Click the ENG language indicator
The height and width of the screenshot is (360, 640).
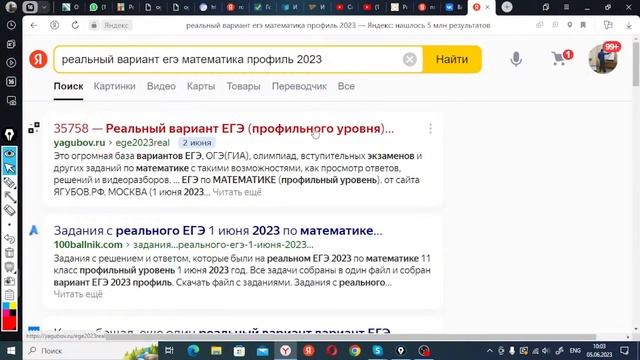pyautogui.click(x=575, y=351)
